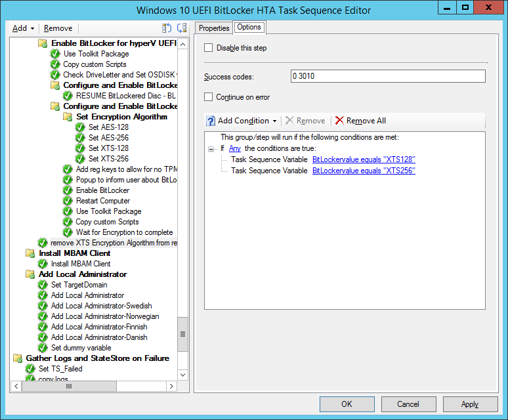Image resolution: width=508 pixels, height=420 pixels.
Task: Click the green check icon beside Set AES-256
Action: [80, 138]
